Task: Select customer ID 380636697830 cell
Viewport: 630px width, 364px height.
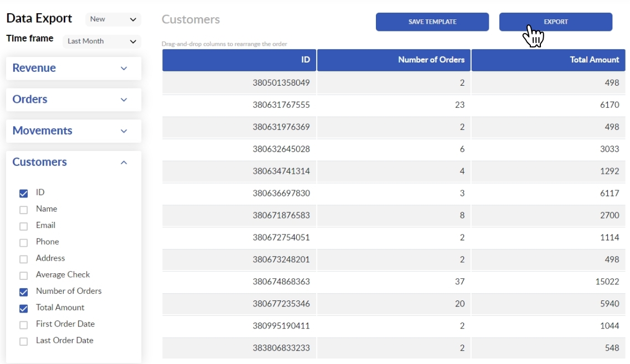Action: tap(239, 194)
